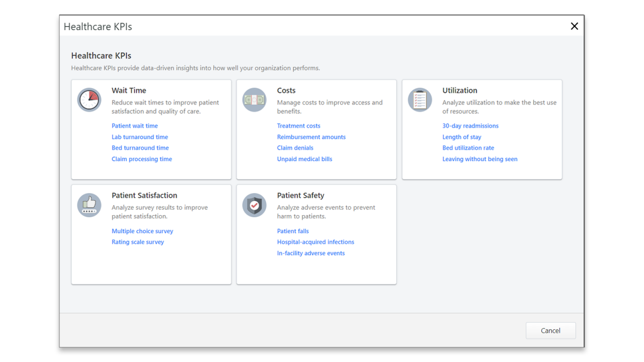
Task: Select Lab turnaround time
Action: (139, 136)
